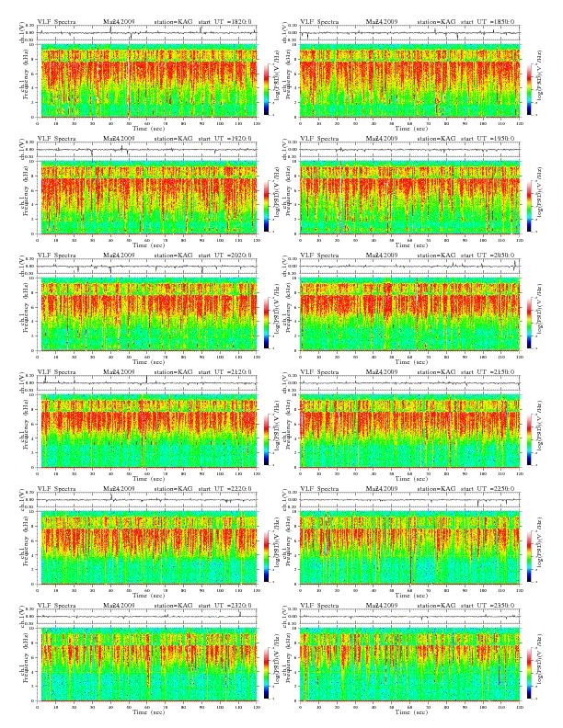Click the title text 'start UT =2050:0'
Screen dimensions: 563x728
coord(488,256)
